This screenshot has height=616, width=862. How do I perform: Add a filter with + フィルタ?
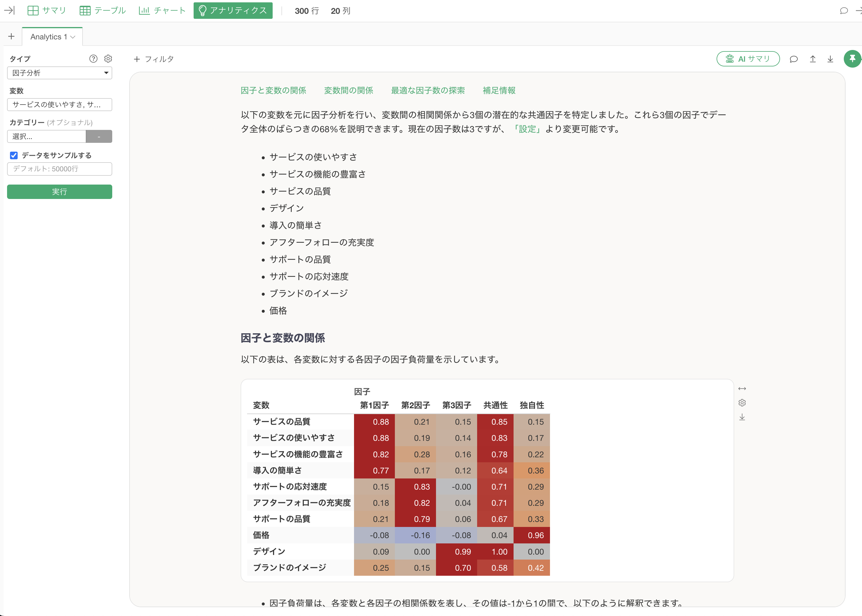pyautogui.click(x=154, y=59)
